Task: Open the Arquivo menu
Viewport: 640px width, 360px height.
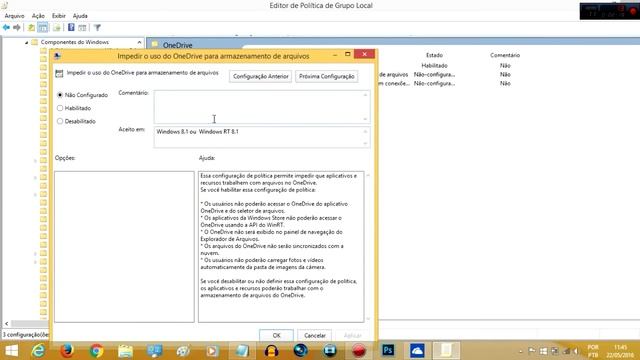Action: coord(14,16)
